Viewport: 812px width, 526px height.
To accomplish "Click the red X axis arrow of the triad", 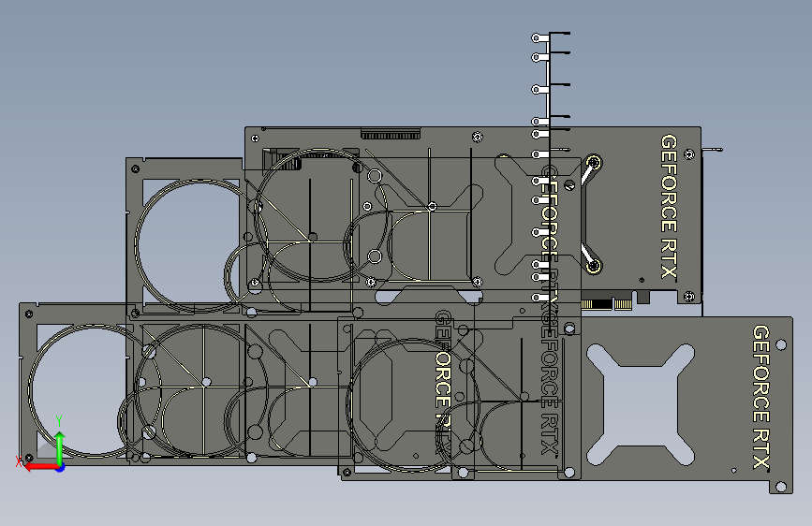I will click(x=40, y=467).
